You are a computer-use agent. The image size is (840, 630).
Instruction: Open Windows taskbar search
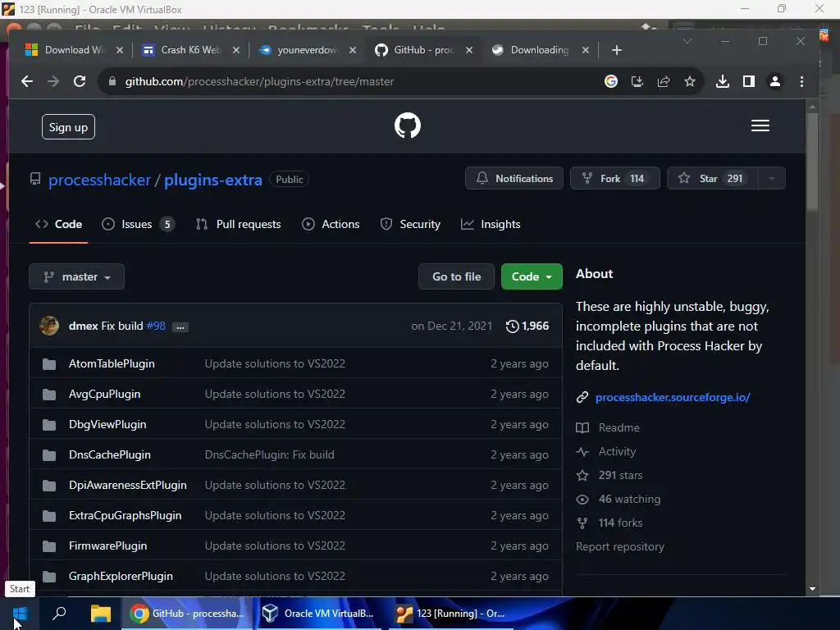click(x=59, y=613)
